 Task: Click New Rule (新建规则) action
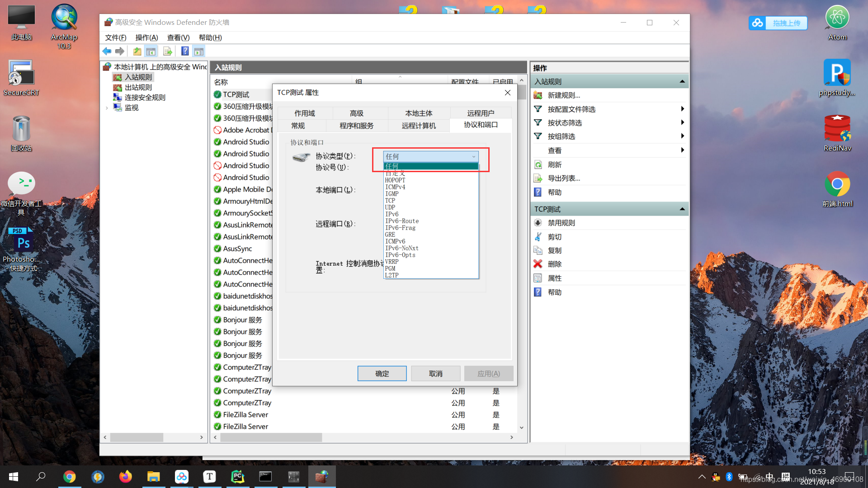coord(563,95)
